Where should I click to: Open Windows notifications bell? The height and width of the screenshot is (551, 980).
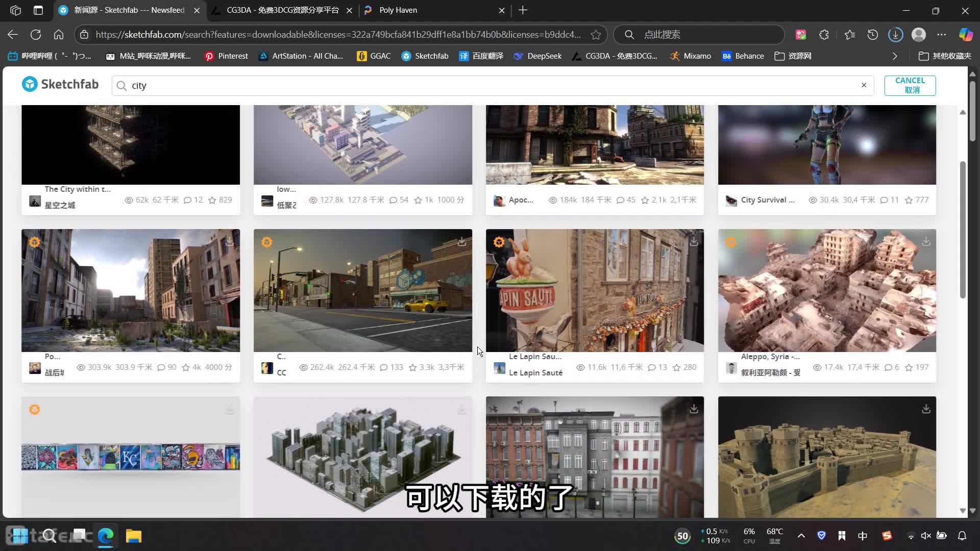[x=962, y=536]
